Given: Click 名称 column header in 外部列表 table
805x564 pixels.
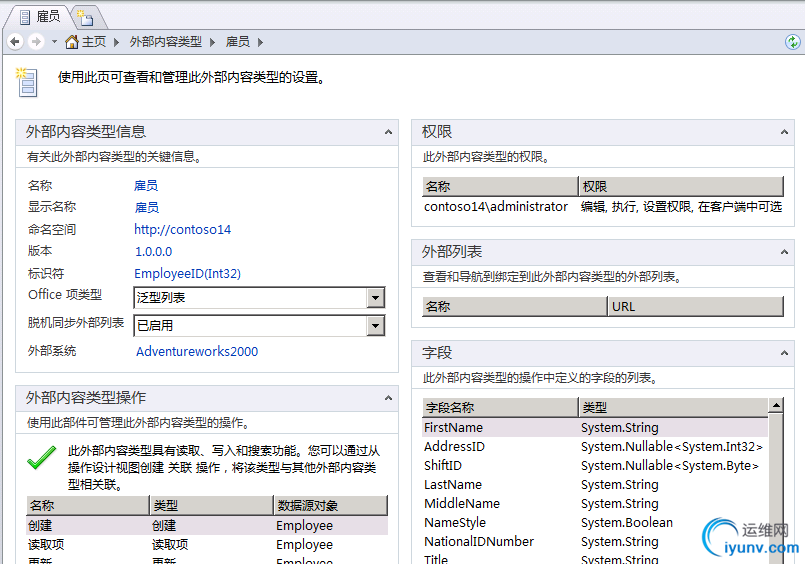Looking at the screenshot, I should [x=514, y=306].
